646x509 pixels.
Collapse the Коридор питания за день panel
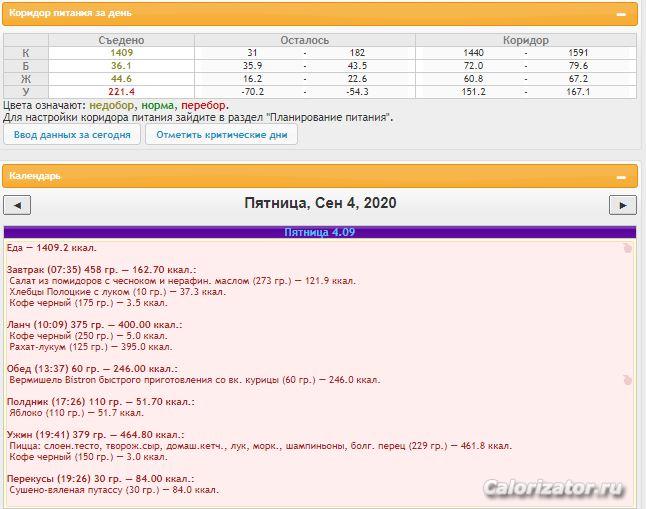(x=621, y=15)
